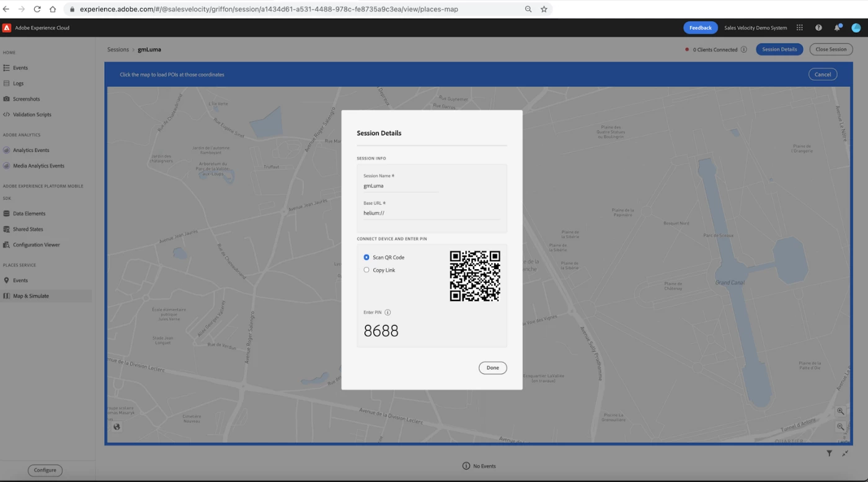Go to browser home icon
This screenshot has width=868, height=482.
click(53, 9)
